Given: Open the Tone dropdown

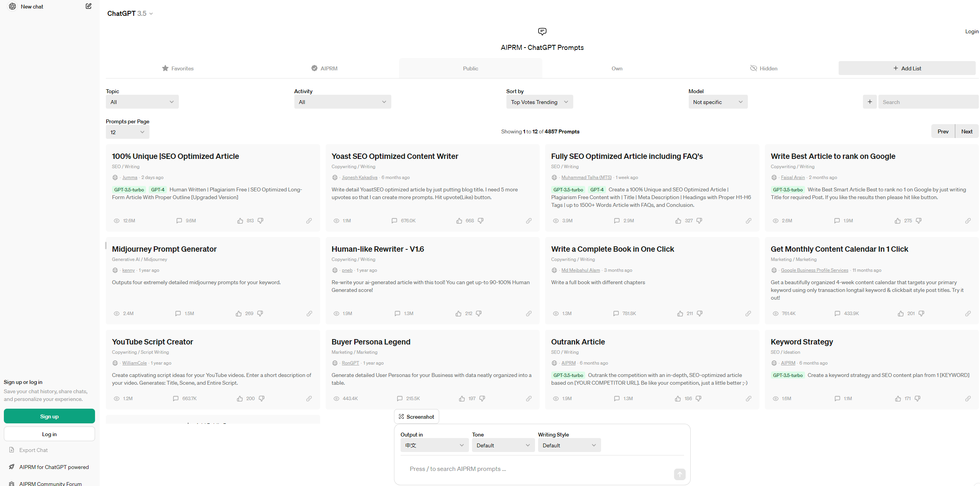Looking at the screenshot, I should (503, 445).
